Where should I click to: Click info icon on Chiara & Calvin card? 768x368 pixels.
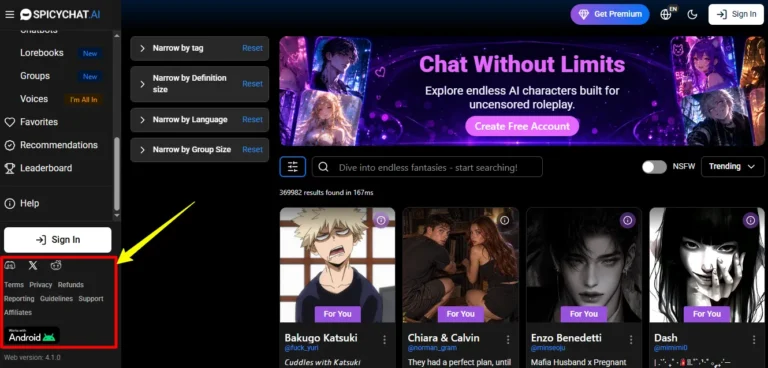coord(504,221)
